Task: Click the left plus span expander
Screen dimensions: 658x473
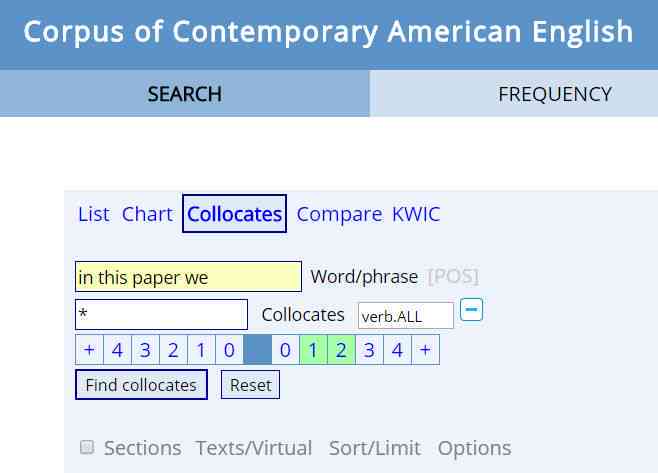Action: pyautogui.click(x=89, y=350)
